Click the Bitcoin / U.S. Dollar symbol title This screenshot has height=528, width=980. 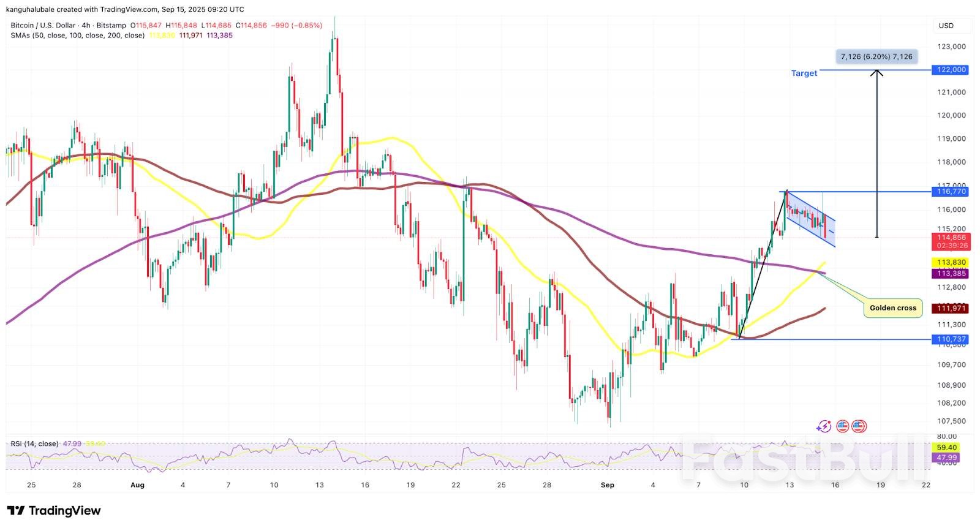pyautogui.click(x=43, y=25)
